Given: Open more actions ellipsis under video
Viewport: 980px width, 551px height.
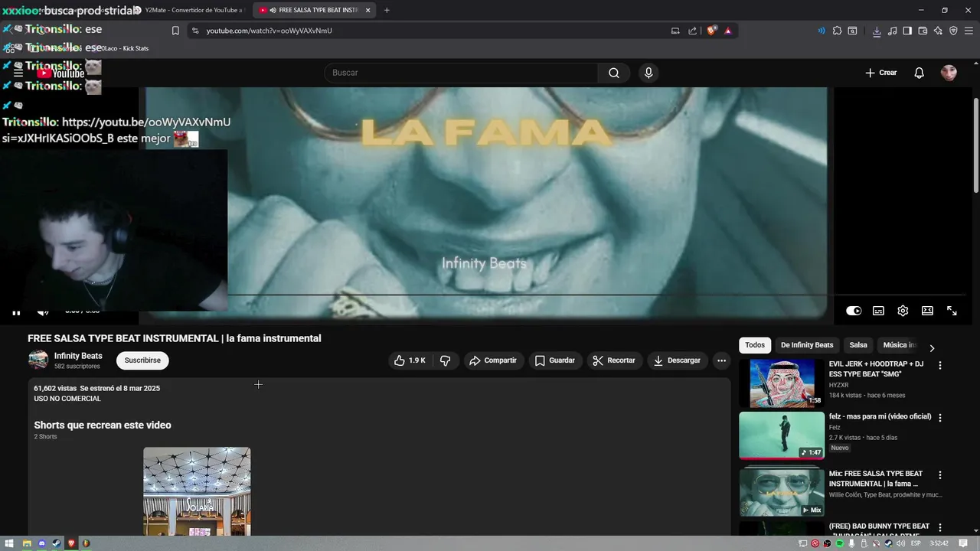Looking at the screenshot, I should point(721,360).
